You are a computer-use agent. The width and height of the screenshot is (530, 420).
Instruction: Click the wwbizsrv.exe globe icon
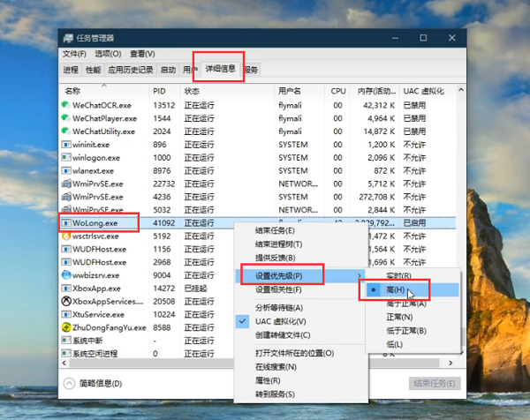pyautogui.click(x=66, y=275)
